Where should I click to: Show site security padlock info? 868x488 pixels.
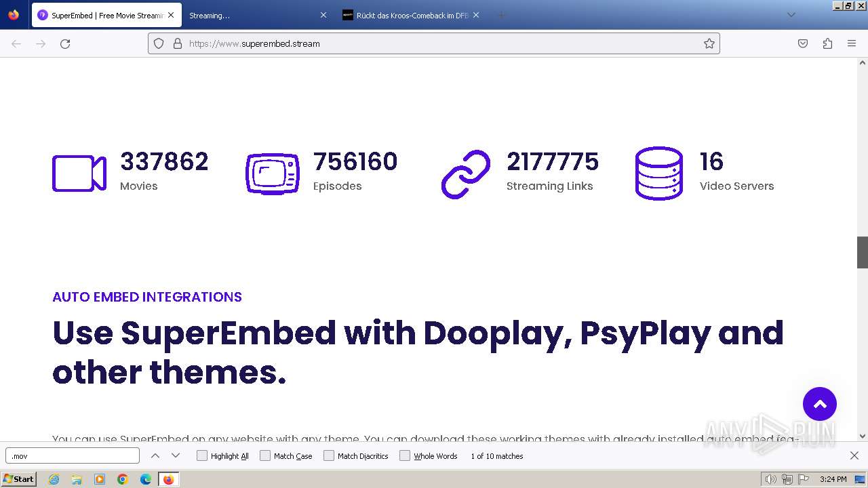[178, 43]
